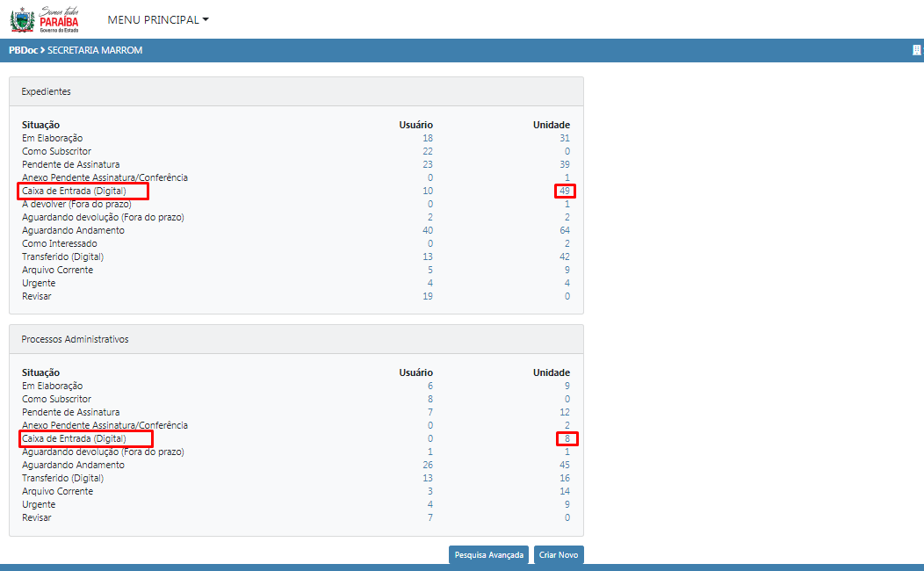
Task: Click the Paraíba government logo
Action: pyautogui.click(x=46, y=19)
